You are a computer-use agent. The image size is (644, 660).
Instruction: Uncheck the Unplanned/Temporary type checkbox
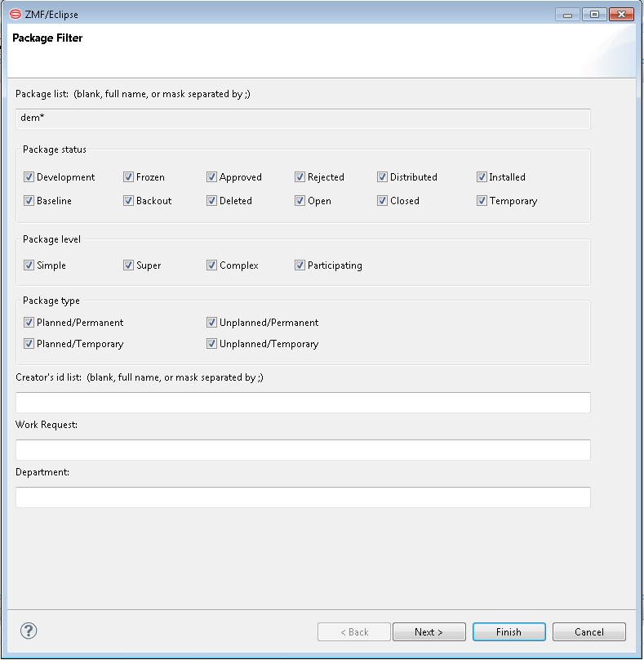point(211,343)
